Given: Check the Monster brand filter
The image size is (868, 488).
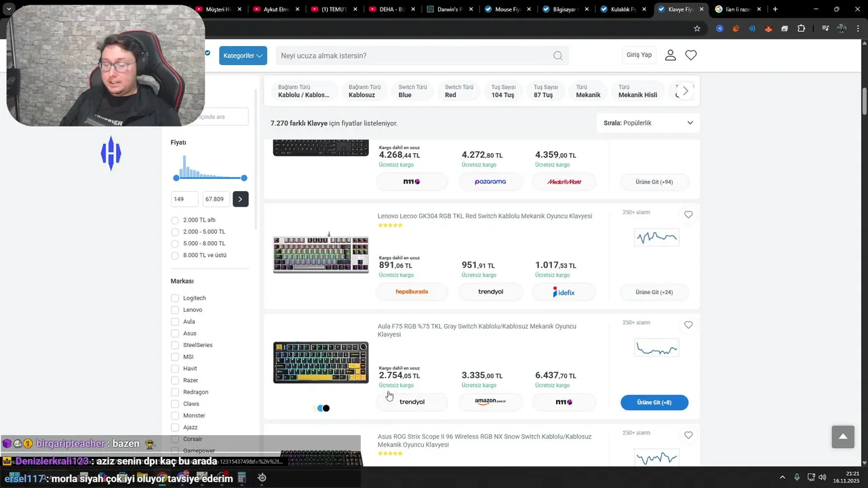Looking at the screenshot, I should point(175,415).
